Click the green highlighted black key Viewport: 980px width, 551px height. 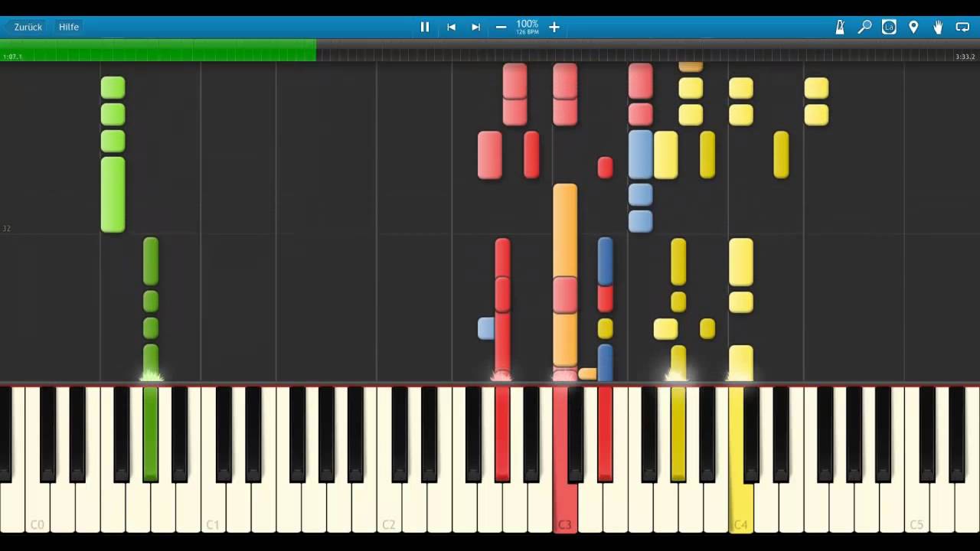(151, 434)
